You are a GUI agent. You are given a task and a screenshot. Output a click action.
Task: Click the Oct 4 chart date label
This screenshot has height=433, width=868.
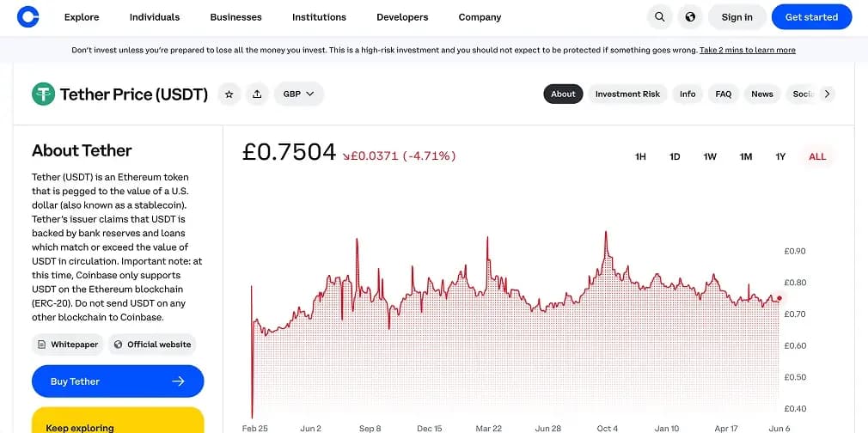608,429
